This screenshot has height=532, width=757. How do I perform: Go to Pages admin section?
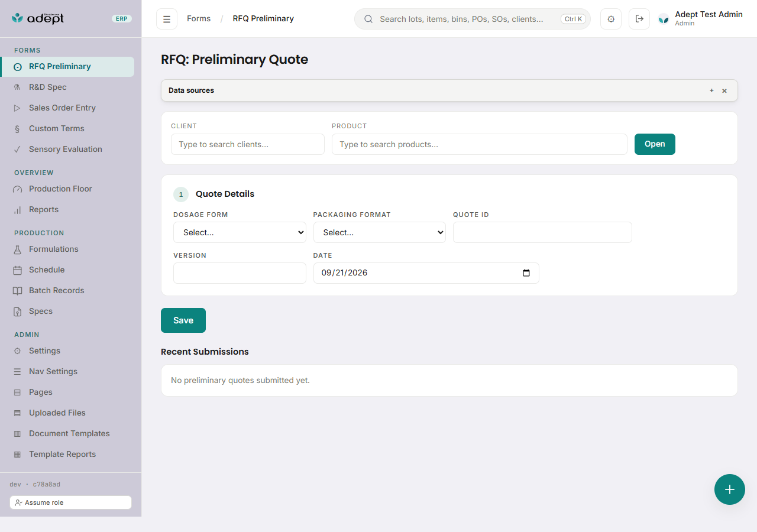click(x=67, y=392)
